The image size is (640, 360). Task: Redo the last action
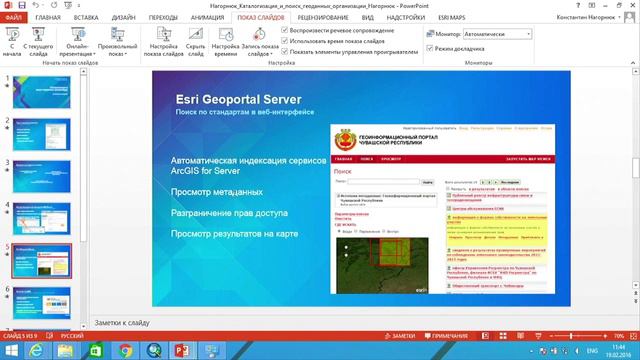54,5
